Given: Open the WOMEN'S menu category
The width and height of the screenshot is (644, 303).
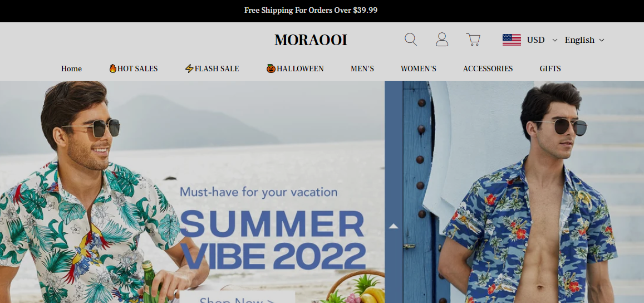Looking at the screenshot, I should click(419, 69).
